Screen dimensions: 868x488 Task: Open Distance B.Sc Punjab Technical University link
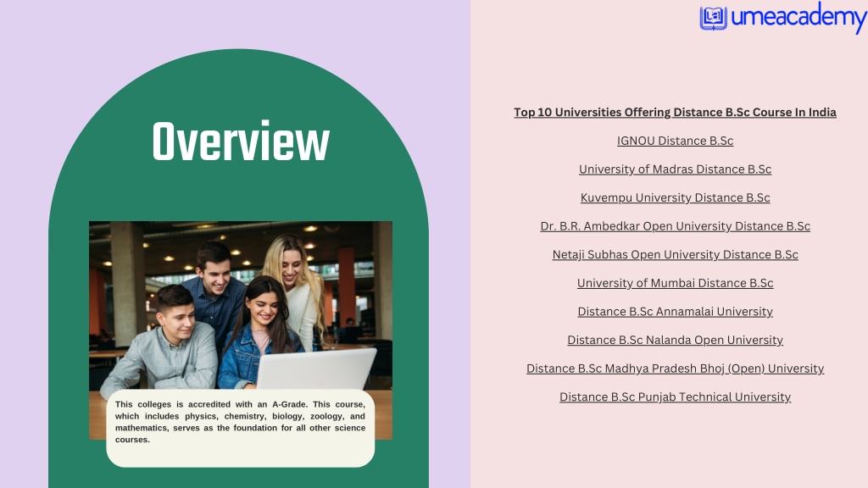coord(675,397)
